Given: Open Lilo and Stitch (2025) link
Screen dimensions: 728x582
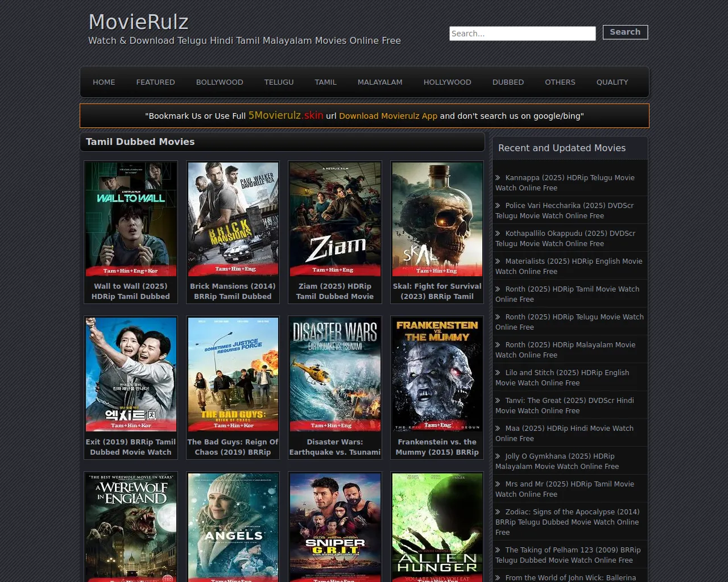Looking at the screenshot, I should (562, 377).
